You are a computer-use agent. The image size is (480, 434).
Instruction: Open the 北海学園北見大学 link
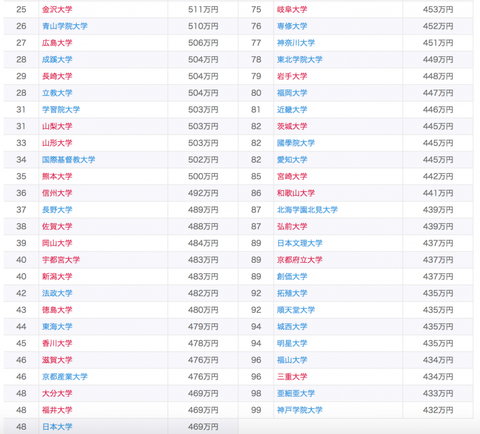tap(307, 210)
